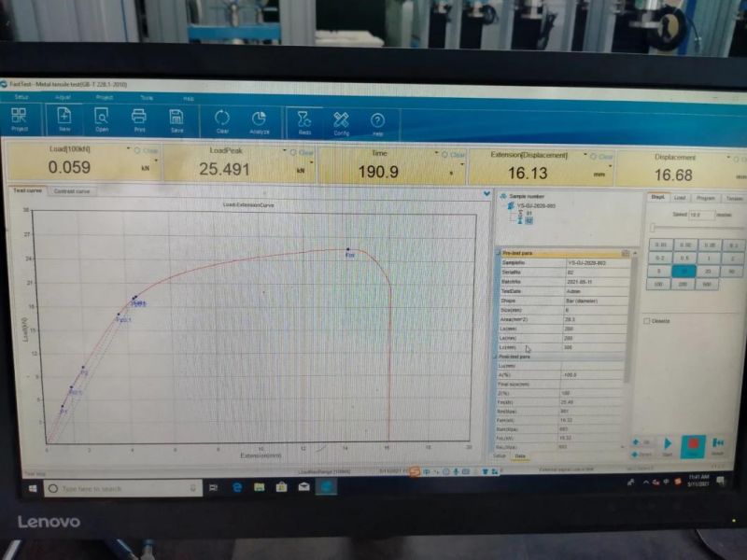Open the Windows Start menu

point(33,488)
